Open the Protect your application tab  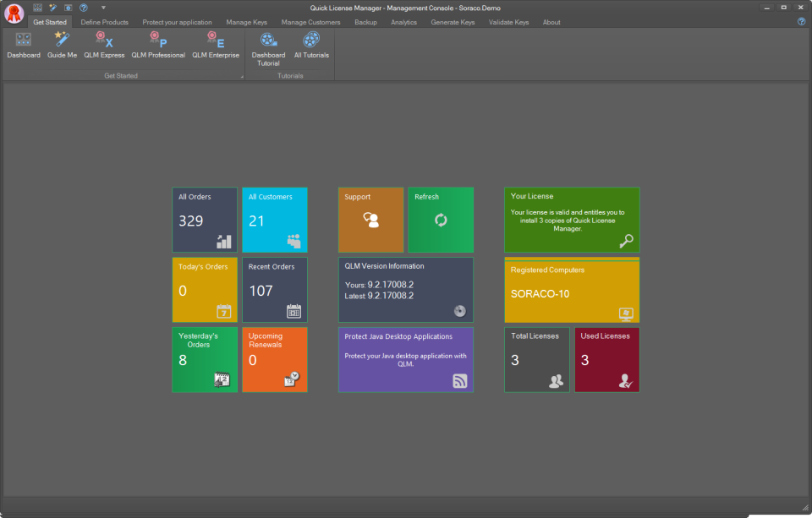177,22
